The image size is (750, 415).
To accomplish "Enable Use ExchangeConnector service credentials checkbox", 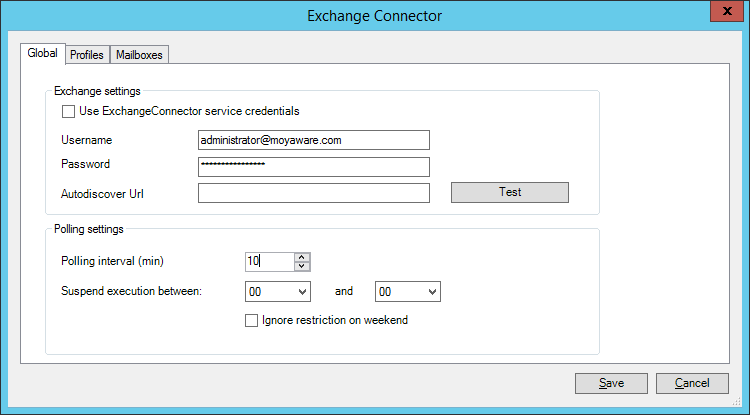I will [x=68, y=111].
